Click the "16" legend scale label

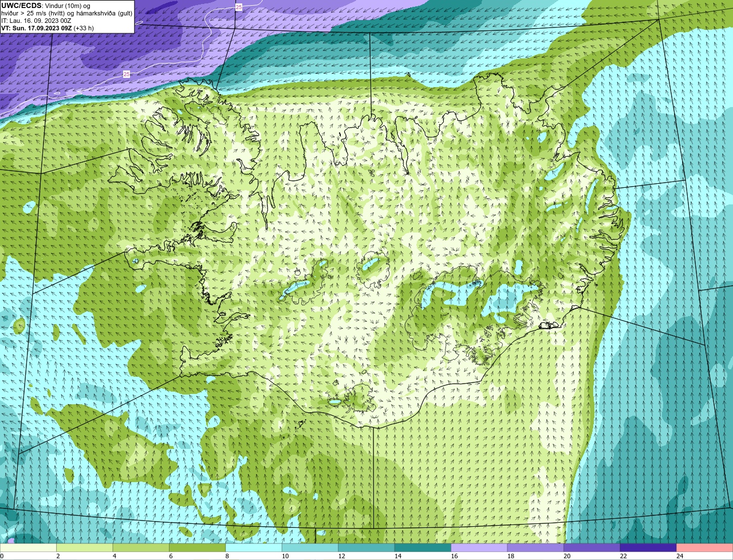(454, 556)
